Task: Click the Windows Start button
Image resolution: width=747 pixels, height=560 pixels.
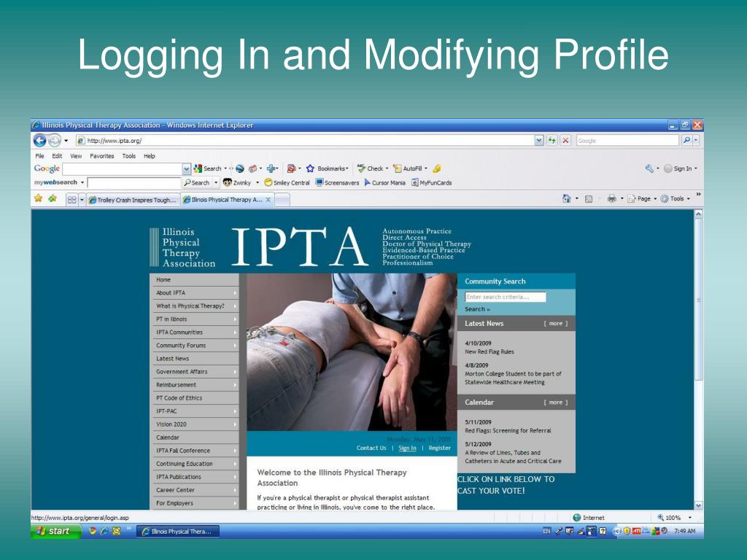Action: [55, 531]
